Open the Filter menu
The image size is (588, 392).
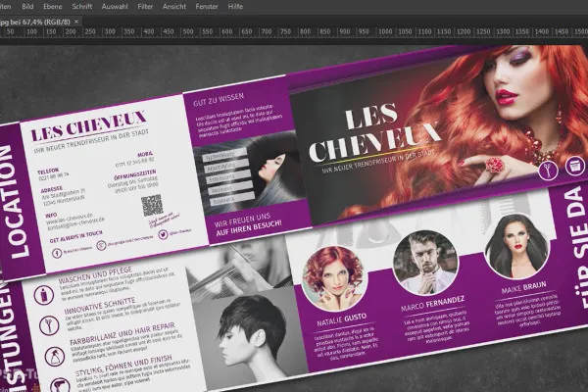[145, 7]
